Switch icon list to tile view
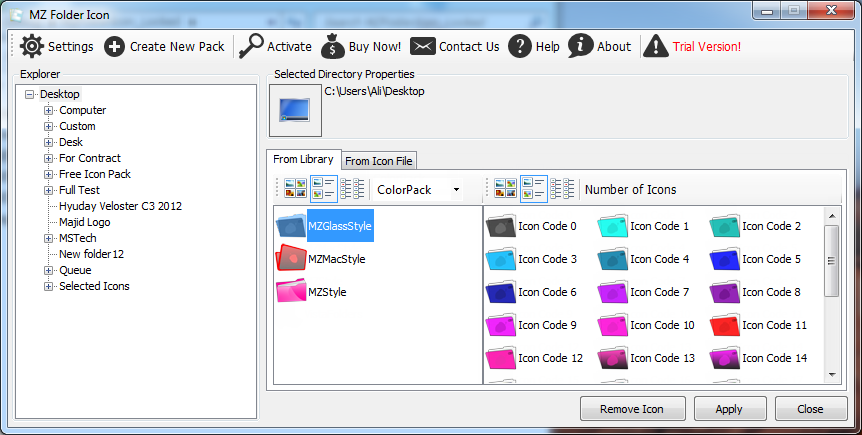Viewport: 862px width, 435px height. [x=534, y=189]
